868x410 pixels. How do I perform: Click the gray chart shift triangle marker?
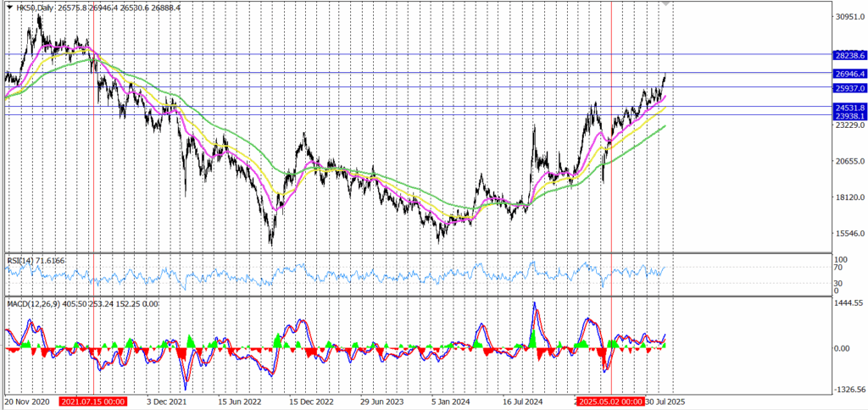point(666,6)
